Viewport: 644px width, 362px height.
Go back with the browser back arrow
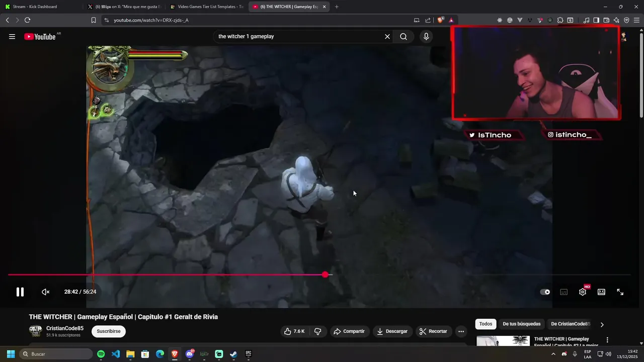[8, 20]
